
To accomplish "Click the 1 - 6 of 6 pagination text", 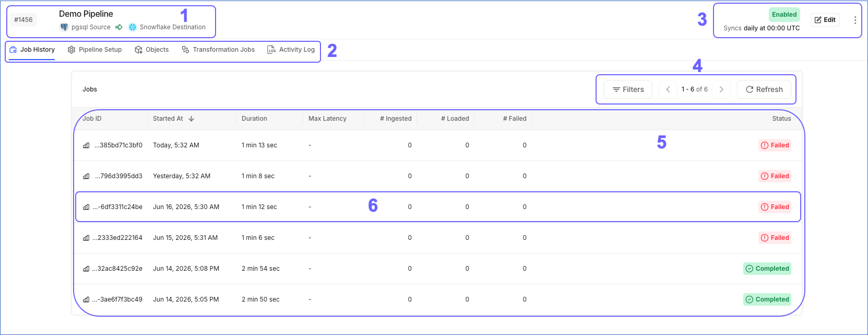I will pyautogui.click(x=695, y=89).
